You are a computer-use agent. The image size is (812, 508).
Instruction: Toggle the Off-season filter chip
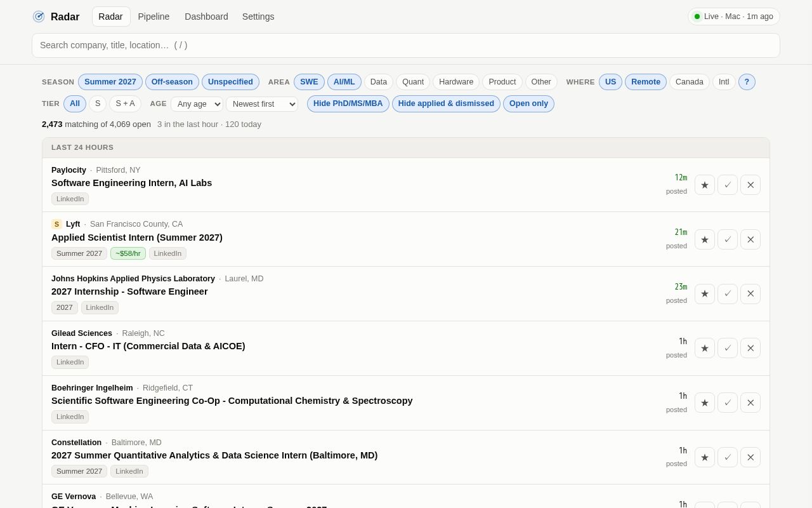click(172, 82)
